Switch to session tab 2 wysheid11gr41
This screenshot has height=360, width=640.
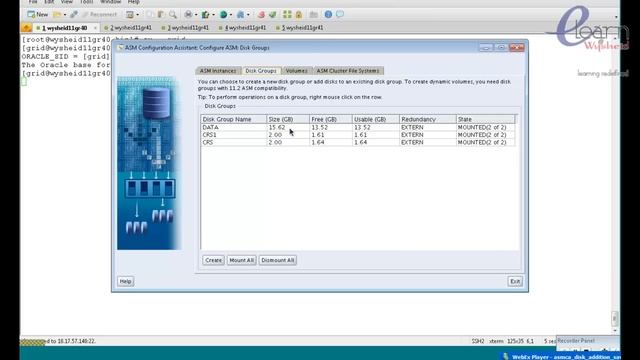128,28
